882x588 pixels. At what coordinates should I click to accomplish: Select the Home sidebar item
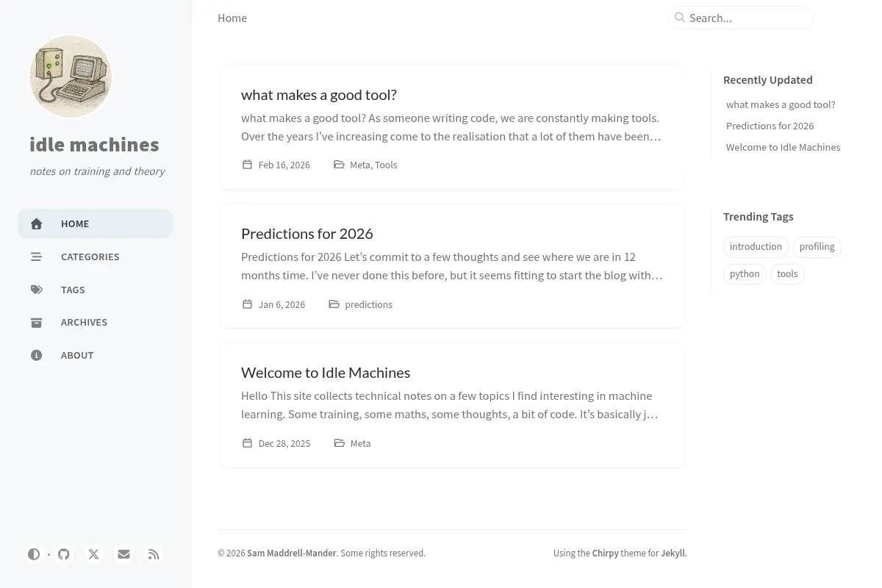pos(95,223)
